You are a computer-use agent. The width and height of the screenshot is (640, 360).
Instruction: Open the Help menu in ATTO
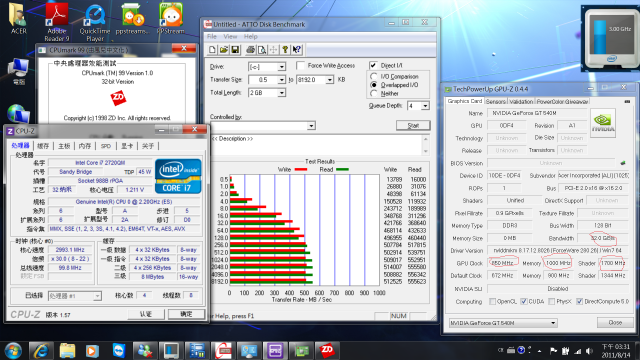click(x=251, y=36)
